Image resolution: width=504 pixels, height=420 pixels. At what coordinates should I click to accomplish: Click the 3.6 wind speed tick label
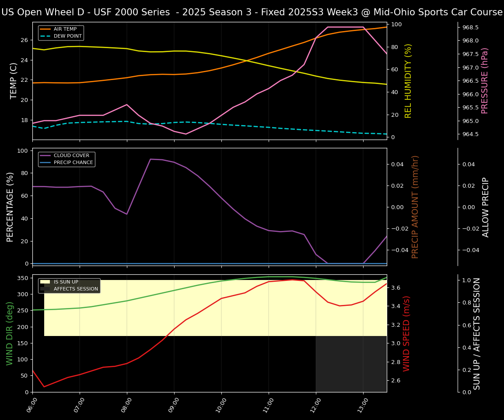(x=396, y=287)
